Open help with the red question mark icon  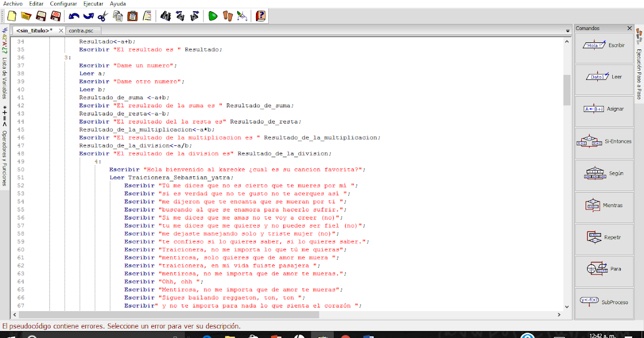point(260,16)
